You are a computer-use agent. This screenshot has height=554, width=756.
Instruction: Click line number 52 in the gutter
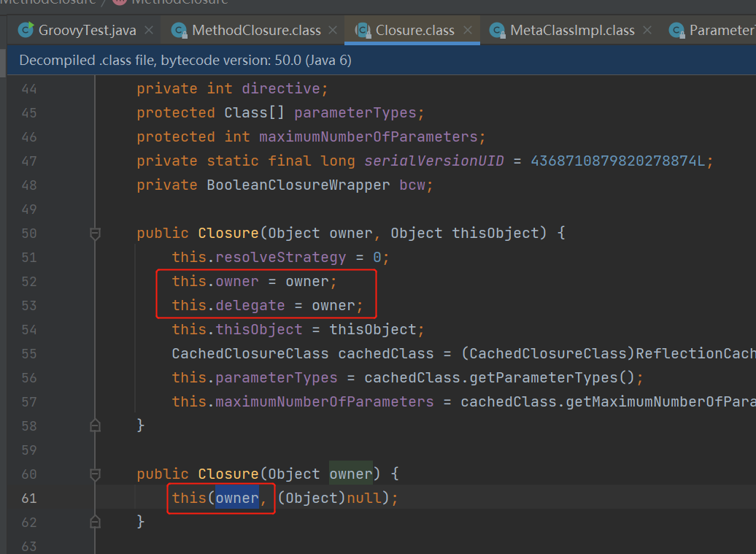tap(29, 282)
